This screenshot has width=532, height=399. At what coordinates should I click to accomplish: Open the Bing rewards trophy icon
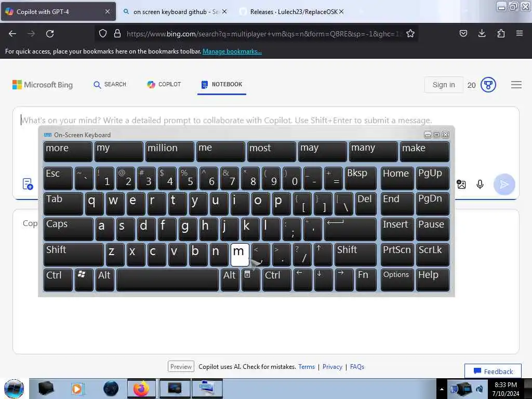click(x=488, y=85)
